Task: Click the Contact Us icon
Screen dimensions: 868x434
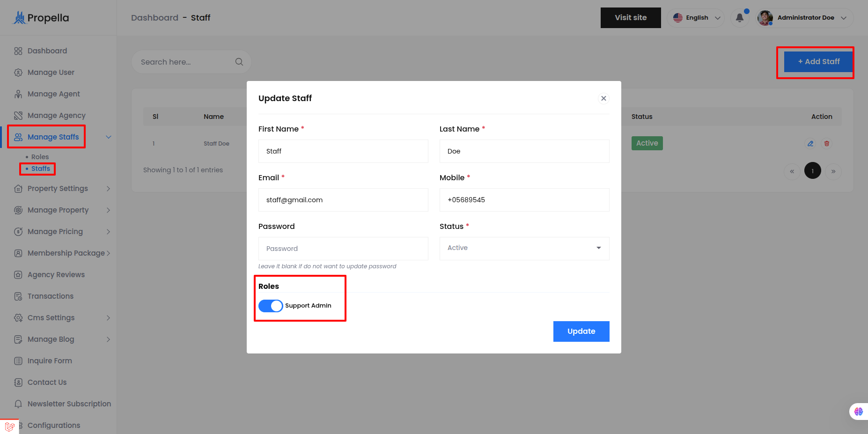Action: (18, 383)
